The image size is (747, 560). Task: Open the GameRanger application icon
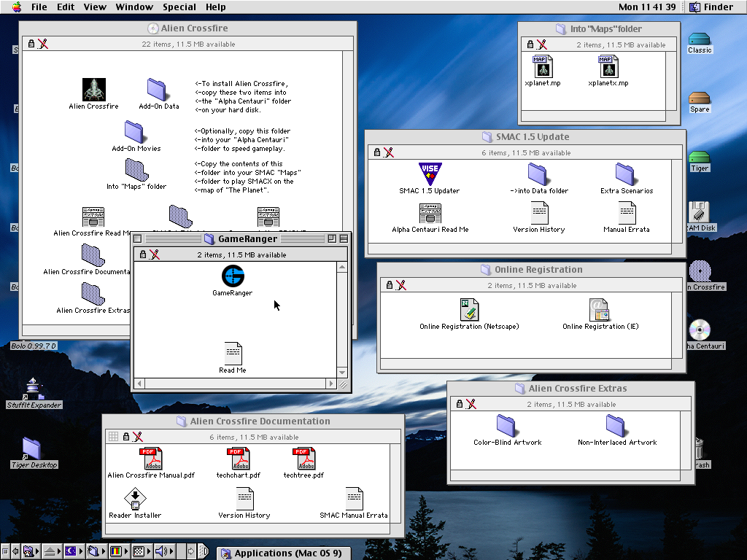233,276
